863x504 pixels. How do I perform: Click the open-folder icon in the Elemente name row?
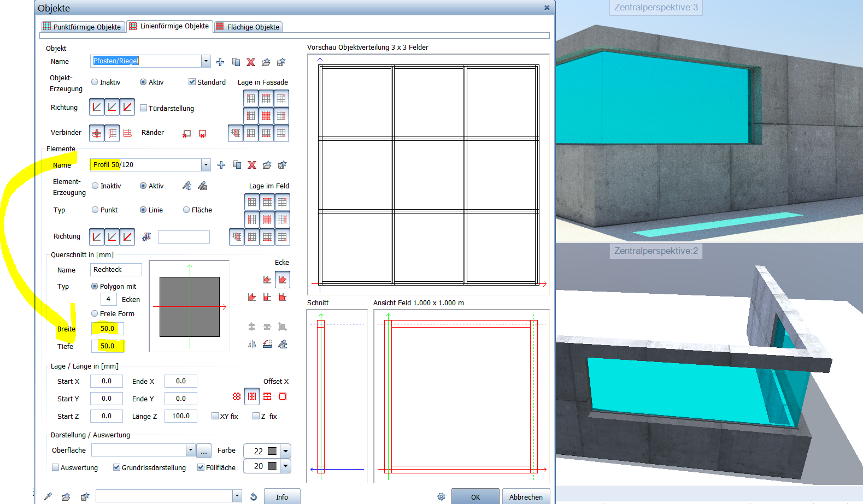coord(267,165)
